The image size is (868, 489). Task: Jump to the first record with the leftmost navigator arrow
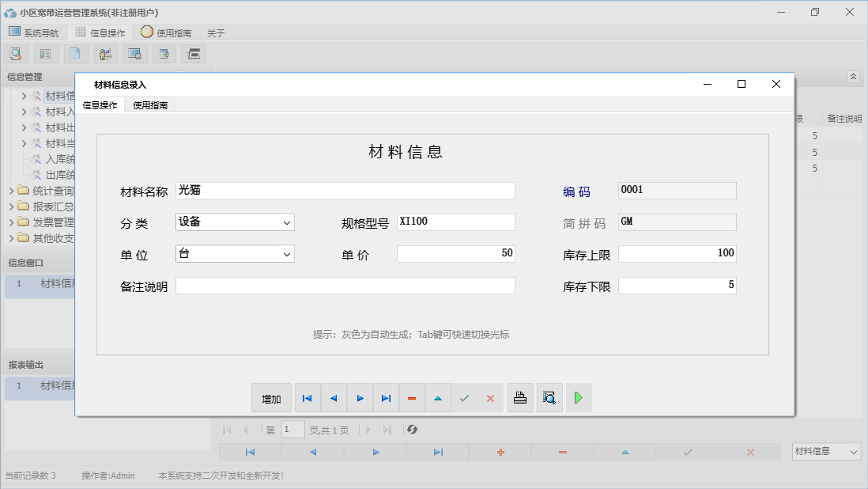click(x=308, y=398)
